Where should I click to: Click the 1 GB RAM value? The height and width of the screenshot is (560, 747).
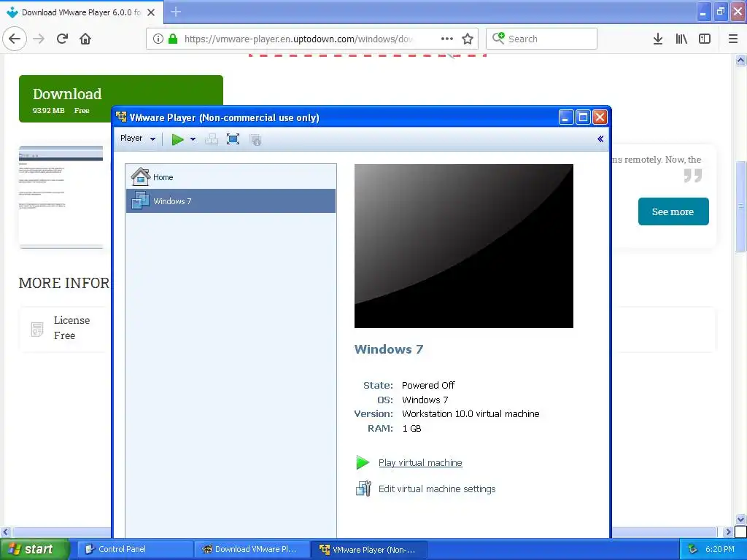[411, 429]
